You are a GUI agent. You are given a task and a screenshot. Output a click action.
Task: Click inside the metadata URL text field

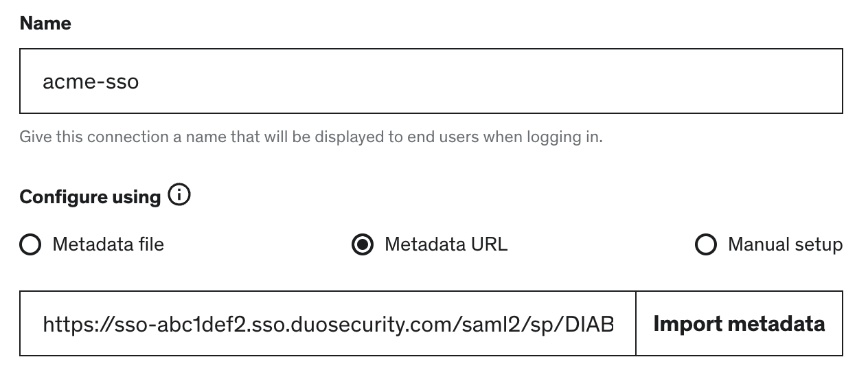click(328, 323)
